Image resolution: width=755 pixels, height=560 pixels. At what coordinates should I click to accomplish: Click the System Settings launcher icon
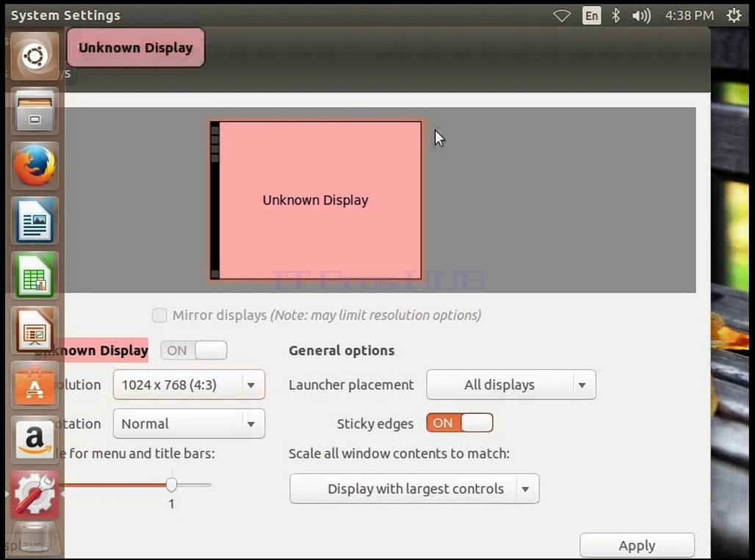(x=35, y=495)
